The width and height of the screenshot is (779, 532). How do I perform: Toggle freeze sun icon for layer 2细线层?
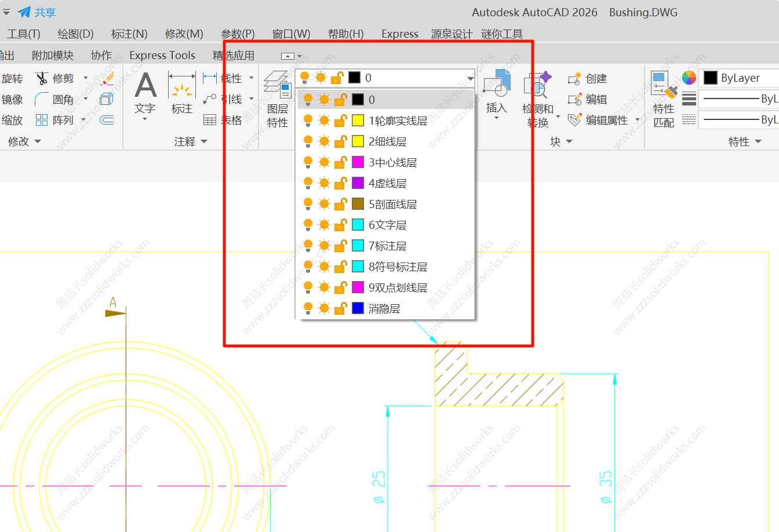[x=324, y=141]
